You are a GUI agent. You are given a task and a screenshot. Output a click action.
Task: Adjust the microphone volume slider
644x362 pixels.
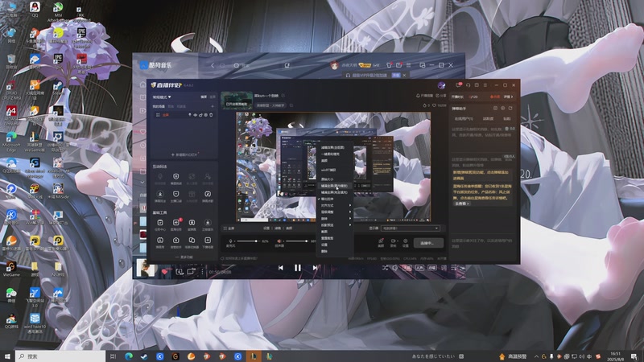tap(248, 241)
